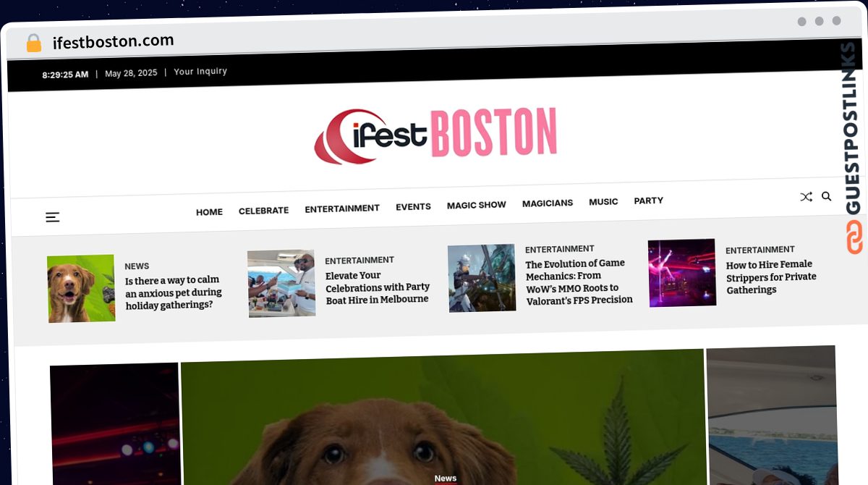868x485 pixels.
Task: Click the large featured dog slider image
Action: pyautogui.click(x=443, y=417)
